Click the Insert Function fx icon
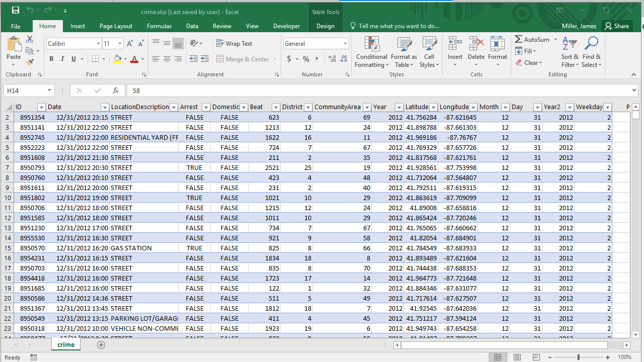 coord(116,90)
